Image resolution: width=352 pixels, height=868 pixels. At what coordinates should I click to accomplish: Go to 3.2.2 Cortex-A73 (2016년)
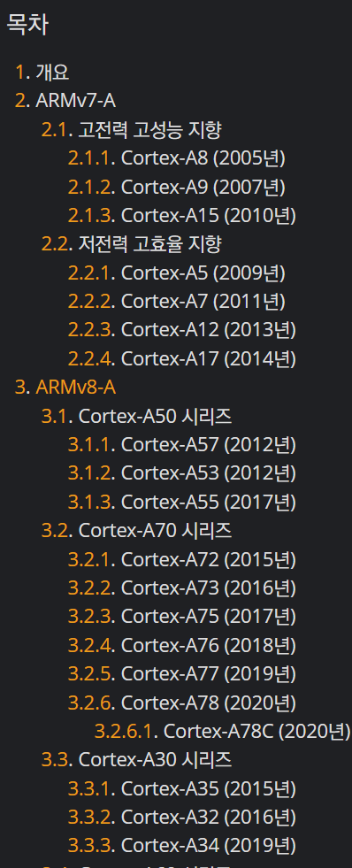[x=182, y=588]
